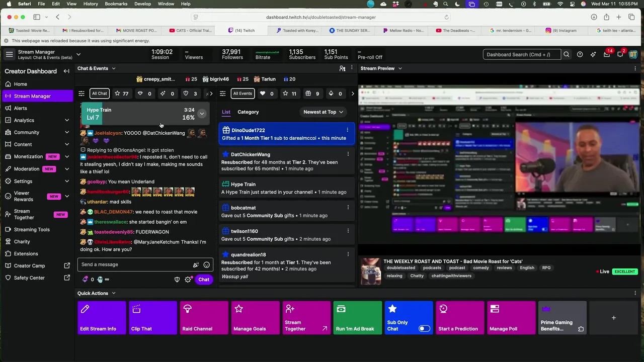Send message with the Chat button
Viewport: 644px width, 362px height.
coord(204,280)
